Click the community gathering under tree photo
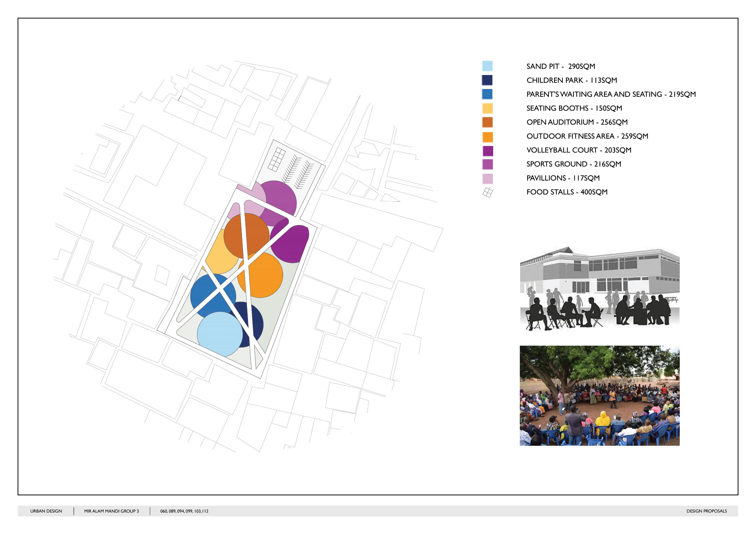This screenshot has width=756, height=534. click(x=599, y=395)
